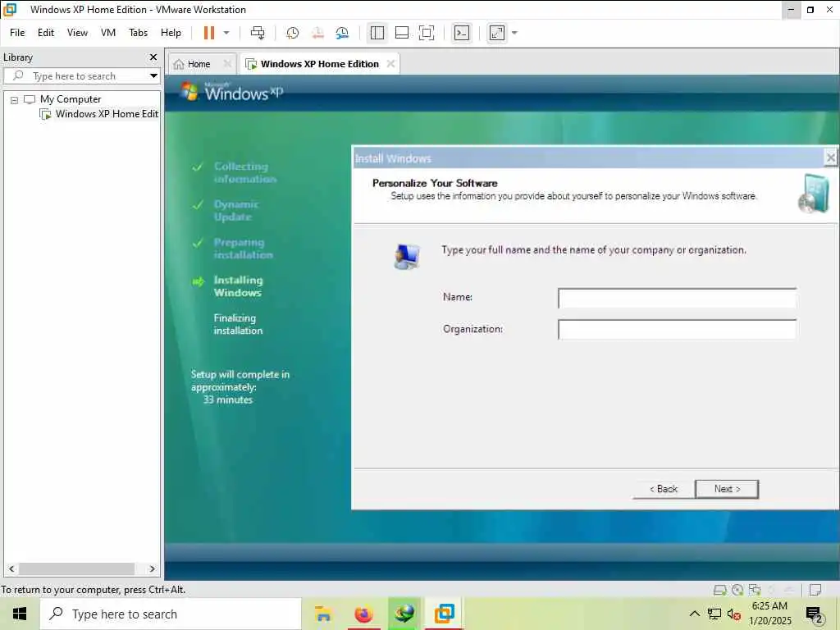The width and height of the screenshot is (840, 630).
Task: Click the VMware Workstation taskbar icon
Action: (445, 614)
